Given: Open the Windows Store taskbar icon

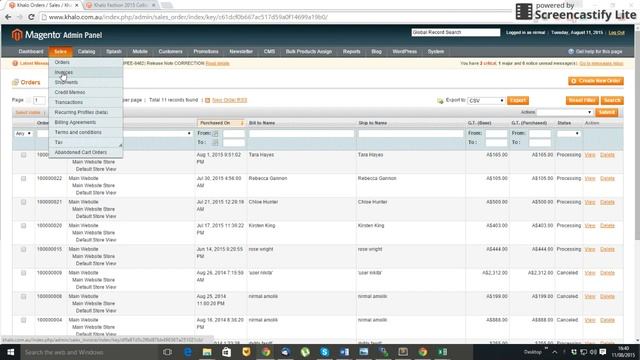Looking at the screenshot, I should 227,352.
